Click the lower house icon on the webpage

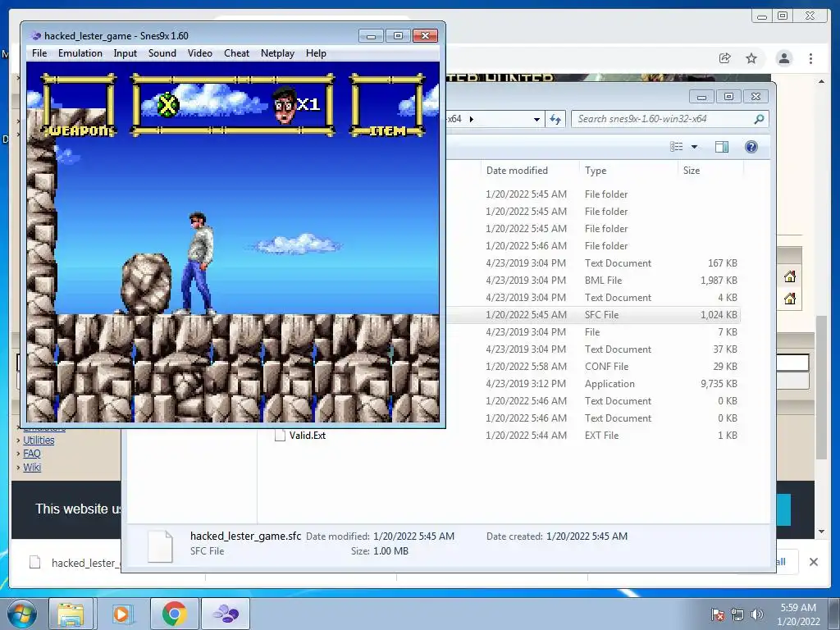790,299
